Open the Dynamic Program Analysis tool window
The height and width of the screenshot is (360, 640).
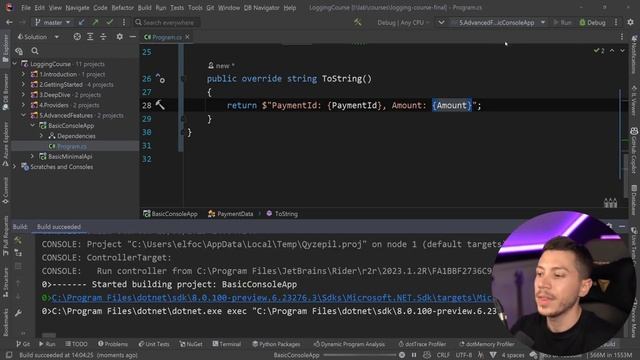pos(349,344)
